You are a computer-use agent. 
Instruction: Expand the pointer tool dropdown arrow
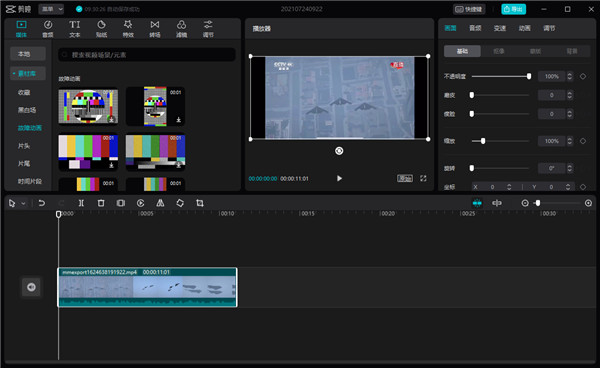coord(23,203)
